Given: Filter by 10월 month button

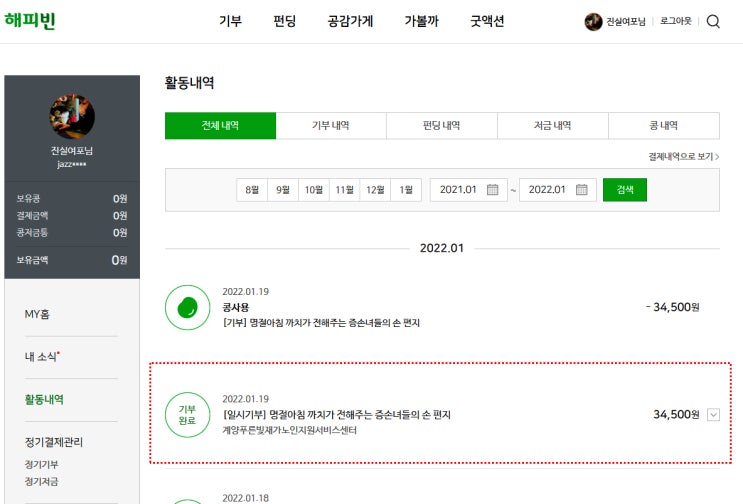Looking at the screenshot, I should point(314,189).
